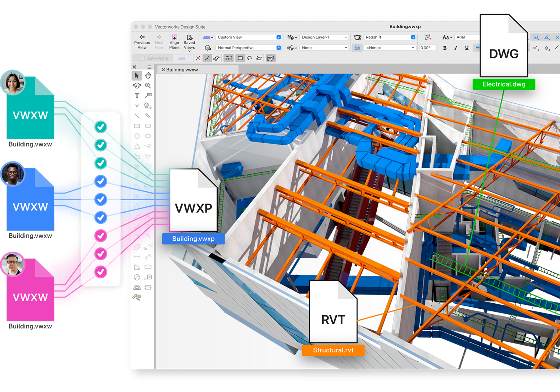Click the text alignment icon
The height and width of the screenshot is (392, 560).
477,48
